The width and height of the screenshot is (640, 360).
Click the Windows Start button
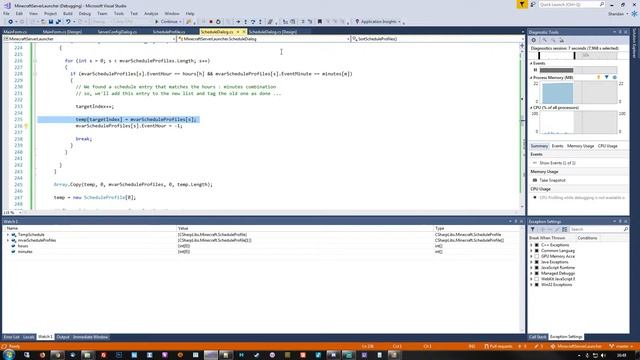9,355
